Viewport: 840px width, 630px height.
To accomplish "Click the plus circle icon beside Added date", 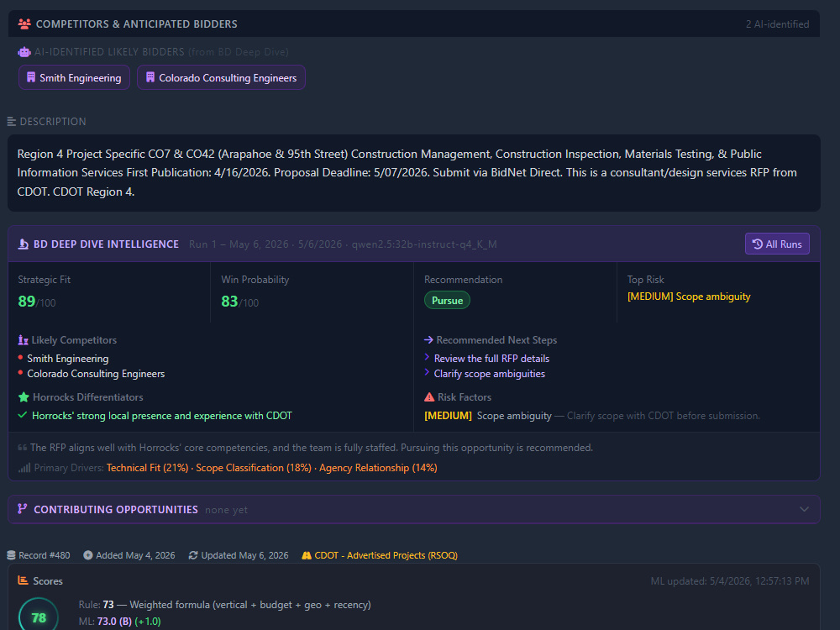I will click(x=88, y=555).
